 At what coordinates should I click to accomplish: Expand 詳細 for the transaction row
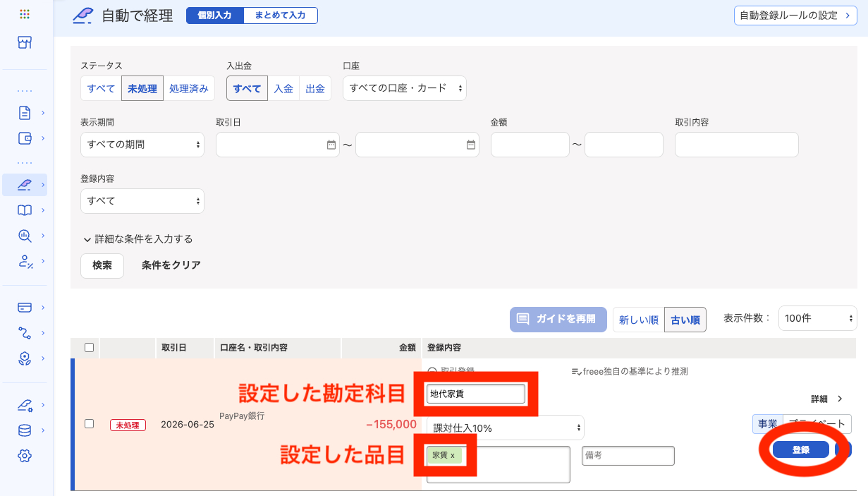click(x=826, y=399)
